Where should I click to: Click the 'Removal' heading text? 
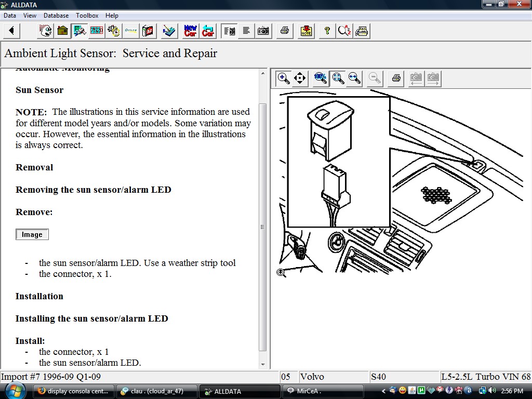(x=34, y=167)
